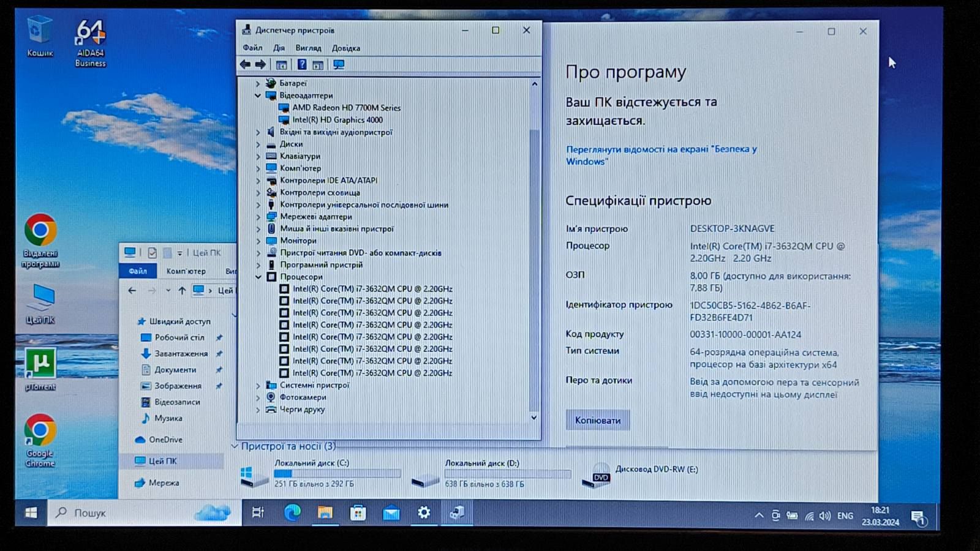Expand the Диски device category
This screenshot has width=980, height=551.
[258, 144]
